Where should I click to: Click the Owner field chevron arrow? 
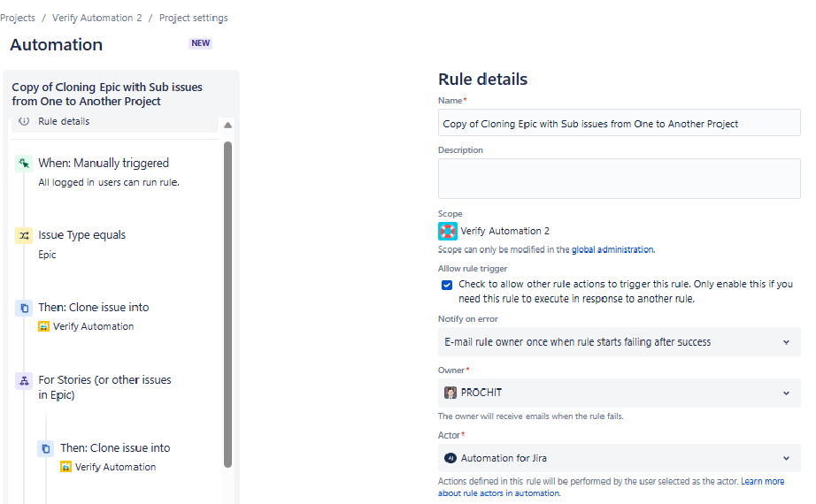[x=786, y=393]
